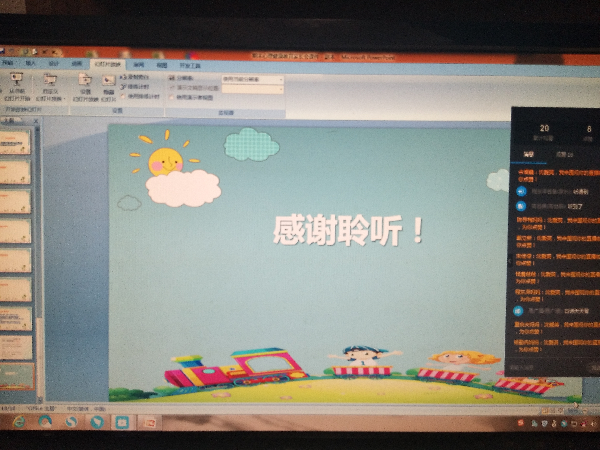The image size is (600, 450).
Task: Click the Rehearse Timings option
Action: [135, 87]
